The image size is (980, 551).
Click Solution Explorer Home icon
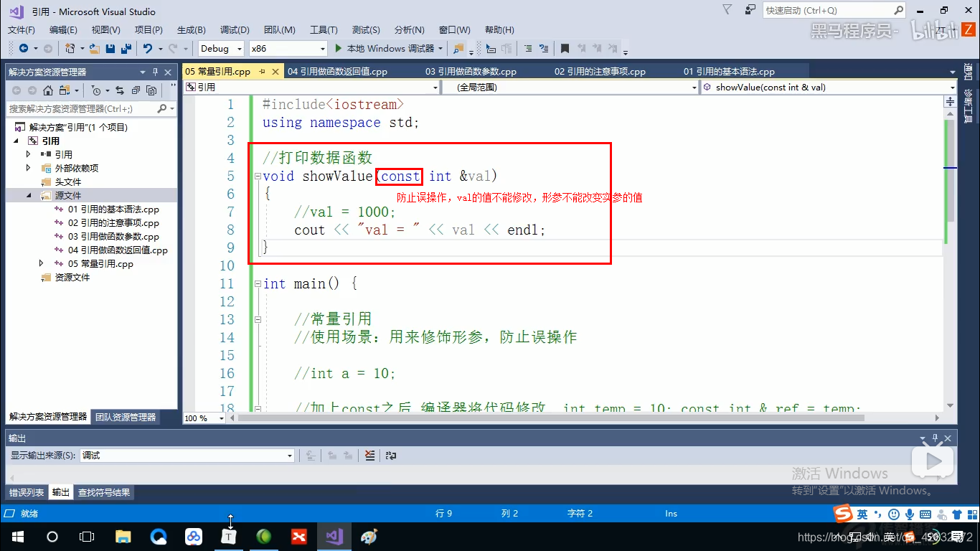(48, 90)
